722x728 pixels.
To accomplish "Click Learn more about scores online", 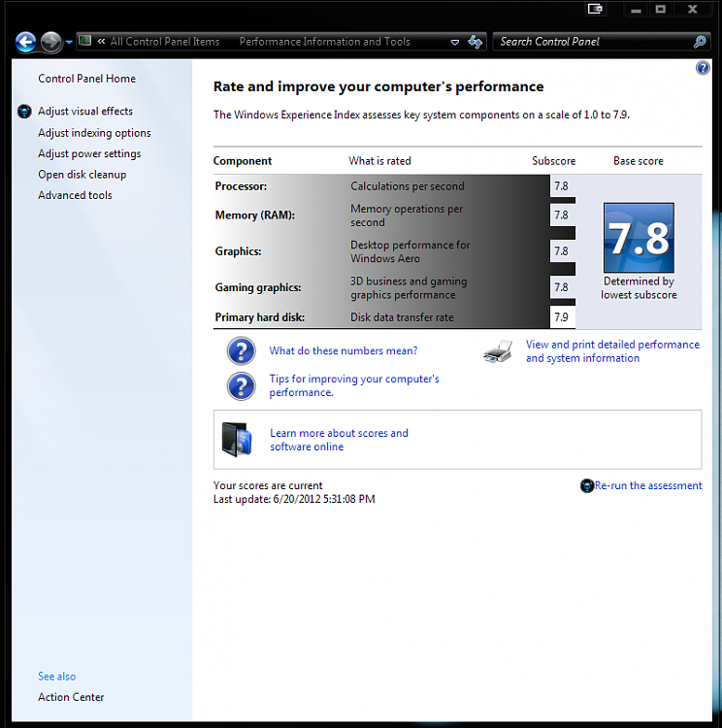I will (x=339, y=440).
